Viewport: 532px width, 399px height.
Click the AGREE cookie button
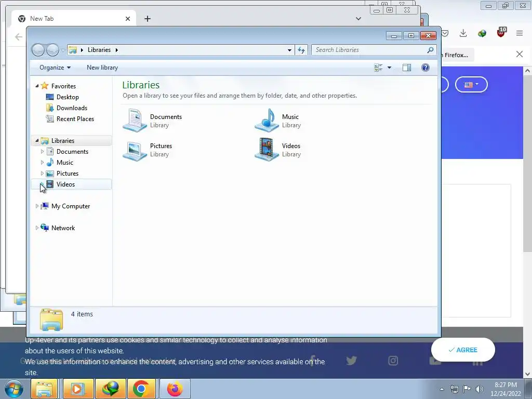[x=463, y=350]
